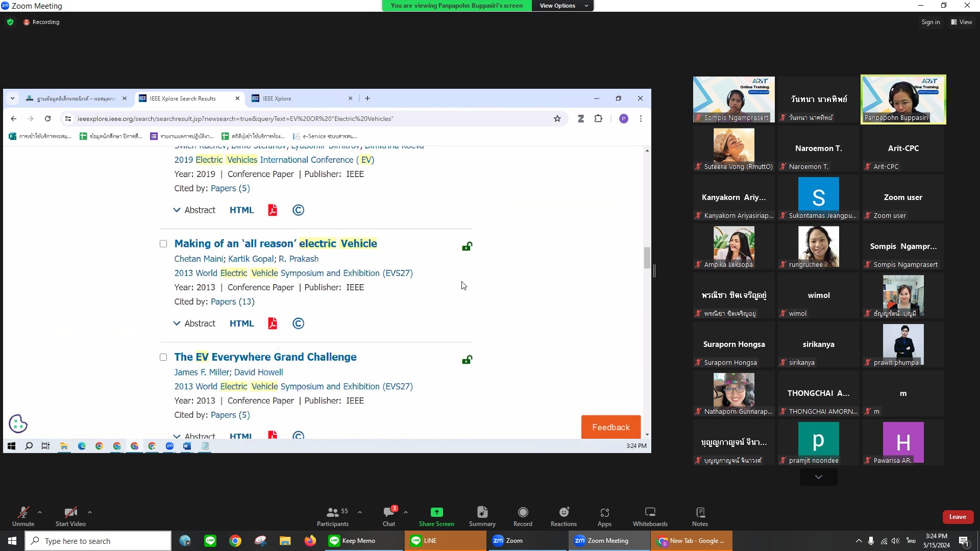Viewport: 980px width, 551px height.
Task: Switch to the IEEE Xplore tab
Action: [x=302, y=98]
